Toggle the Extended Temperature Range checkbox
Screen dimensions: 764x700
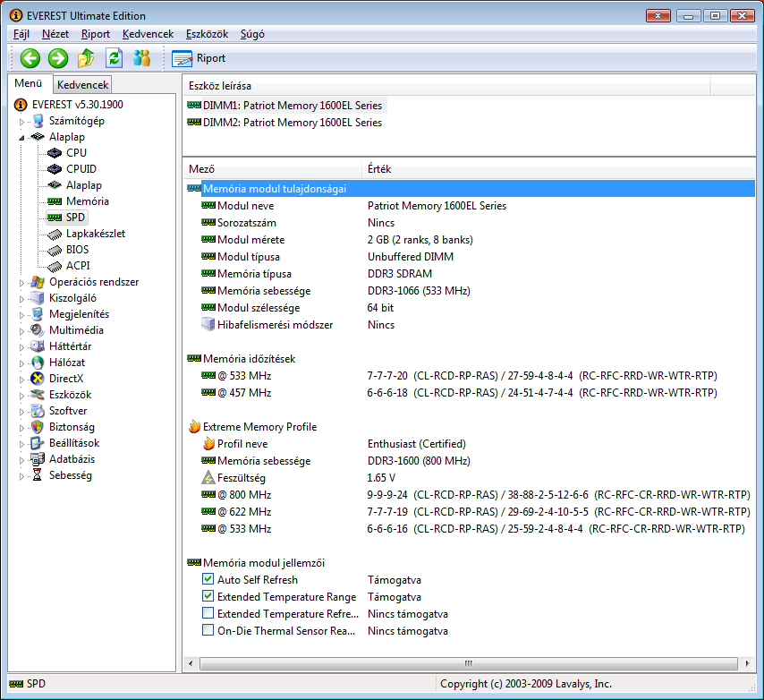click(208, 596)
